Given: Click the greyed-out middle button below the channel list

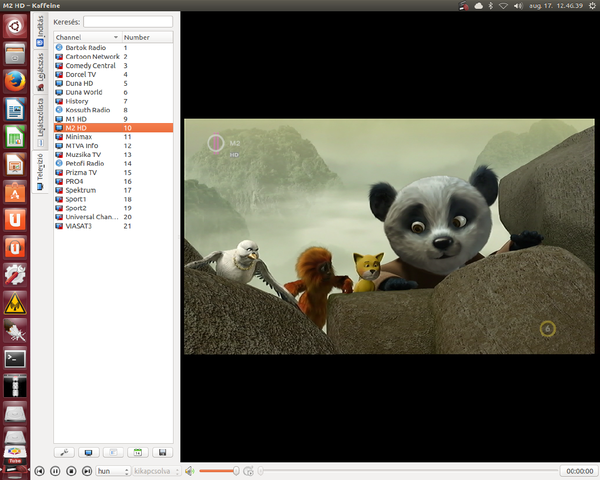Looking at the screenshot, I should click(x=113, y=452).
